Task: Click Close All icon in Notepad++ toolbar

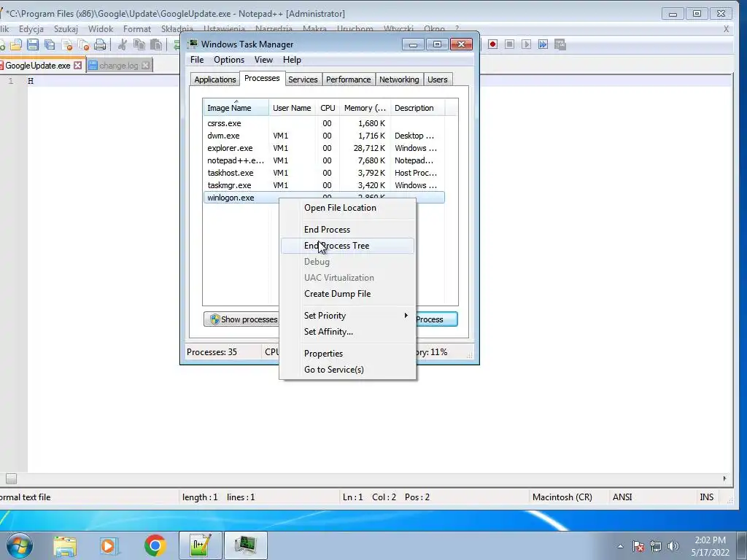Action: pyautogui.click(x=83, y=44)
